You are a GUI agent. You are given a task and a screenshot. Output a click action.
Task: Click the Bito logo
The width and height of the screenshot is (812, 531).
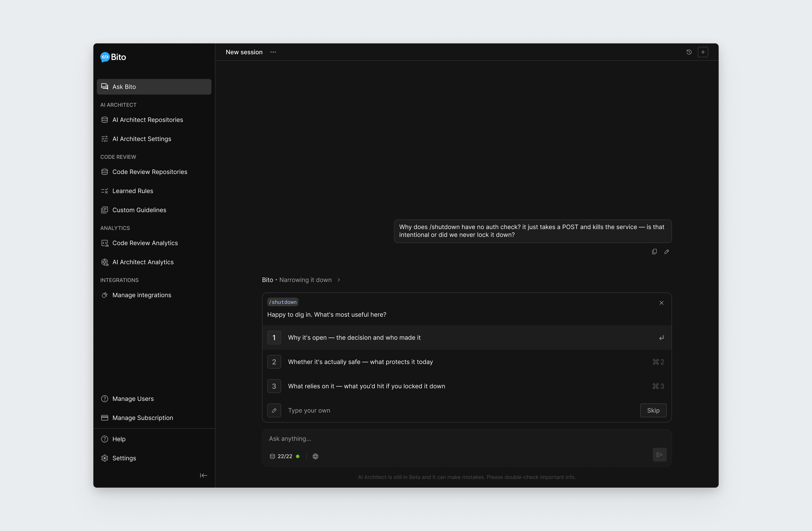(113, 57)
